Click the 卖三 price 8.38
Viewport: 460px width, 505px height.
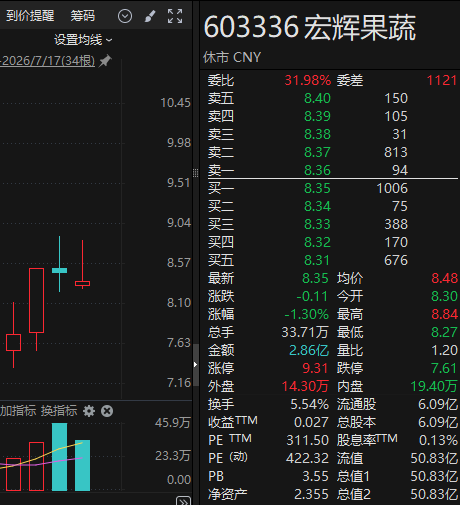click(317, 134)
